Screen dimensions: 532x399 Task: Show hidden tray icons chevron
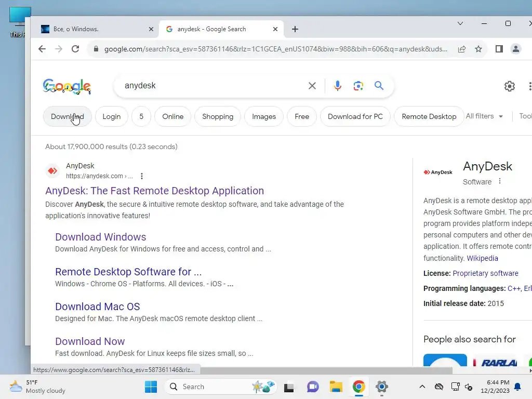coord(422,387)
